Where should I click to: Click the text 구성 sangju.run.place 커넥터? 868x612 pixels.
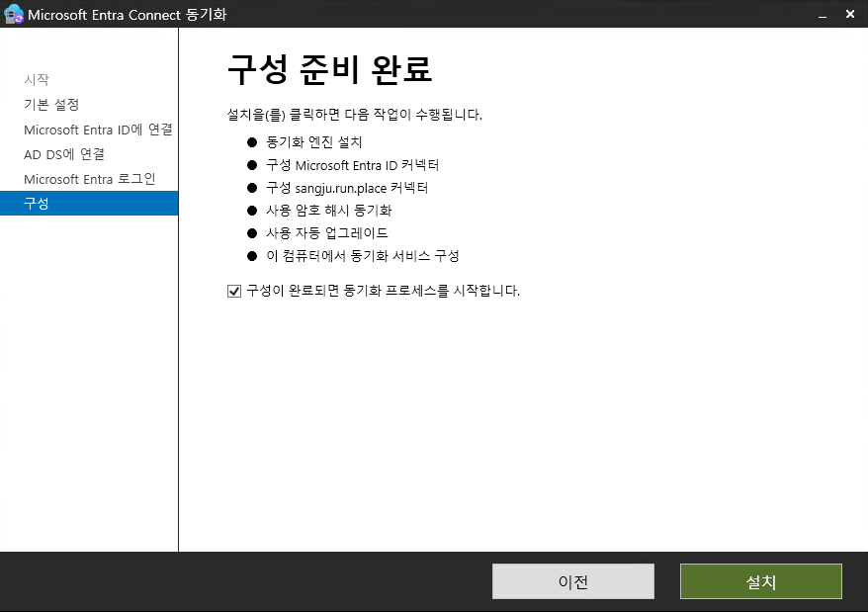point(347,188)
